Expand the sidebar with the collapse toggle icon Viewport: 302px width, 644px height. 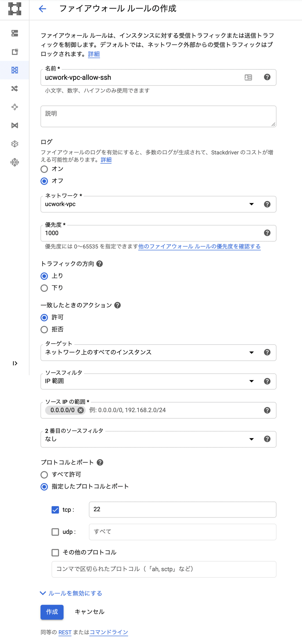pyautogui.click(x=15, y=363)
